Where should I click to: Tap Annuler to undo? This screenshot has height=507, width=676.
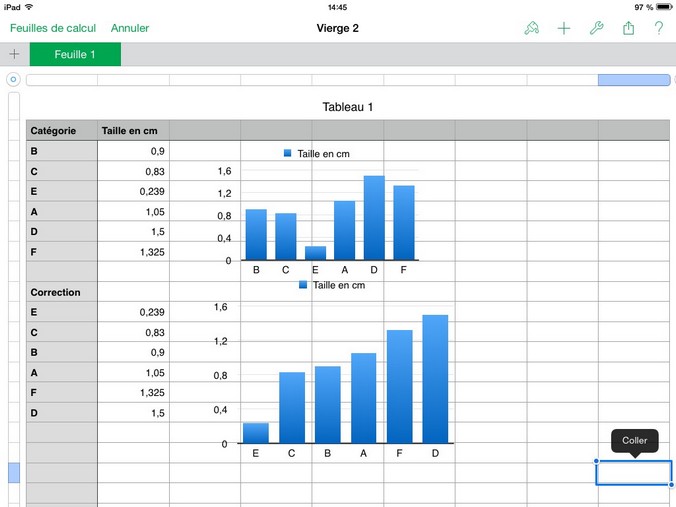130,28
